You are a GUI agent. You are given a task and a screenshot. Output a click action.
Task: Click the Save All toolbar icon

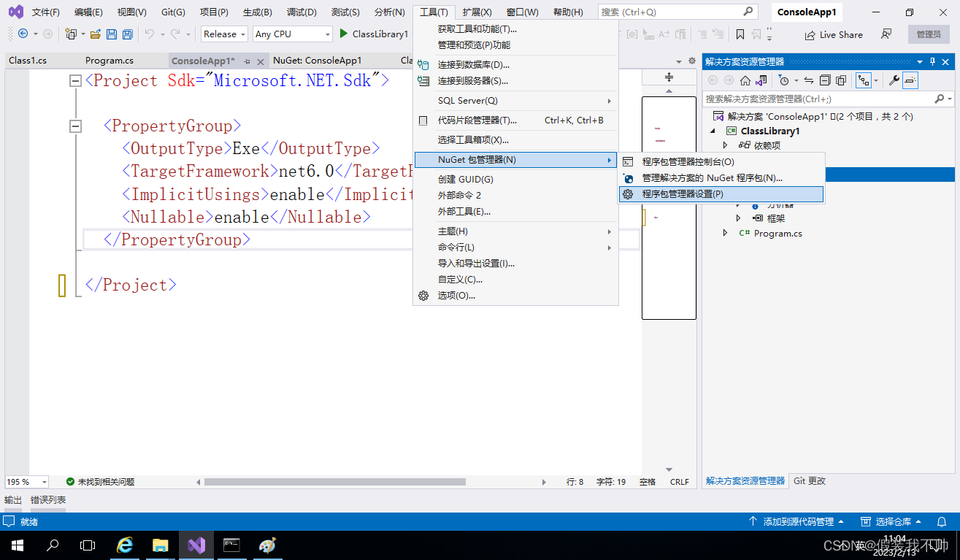pos(128,34)
